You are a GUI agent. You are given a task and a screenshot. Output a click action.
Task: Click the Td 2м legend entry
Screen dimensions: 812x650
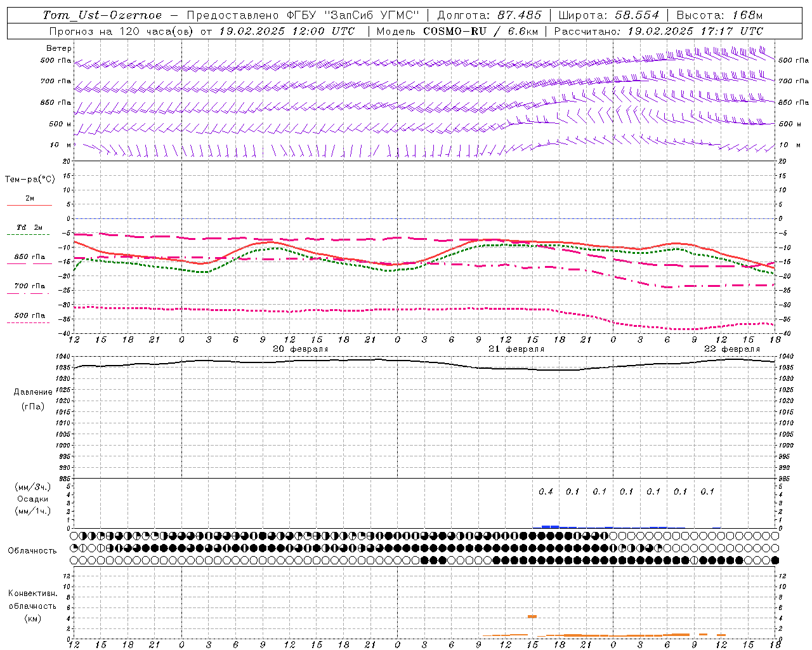click(x=29, y=227)
